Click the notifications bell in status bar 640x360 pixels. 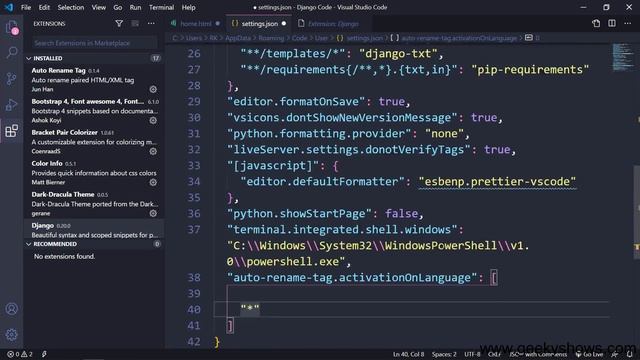(629, 354)
